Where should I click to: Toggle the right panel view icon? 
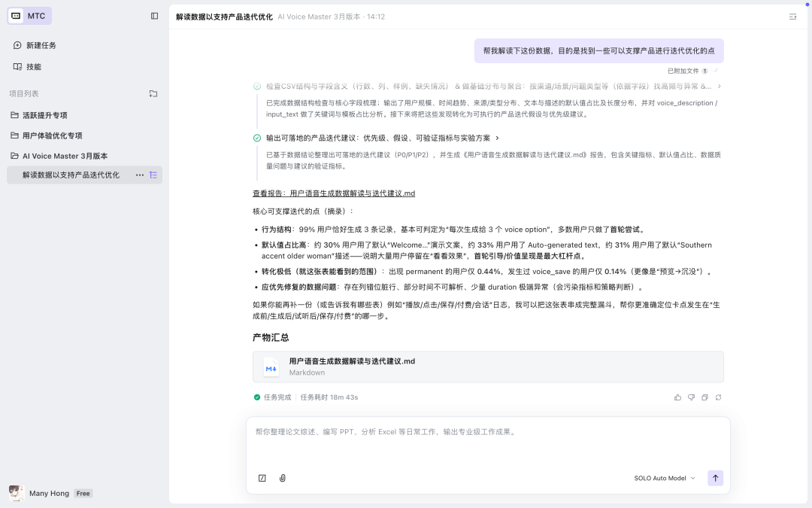point(793,16)
